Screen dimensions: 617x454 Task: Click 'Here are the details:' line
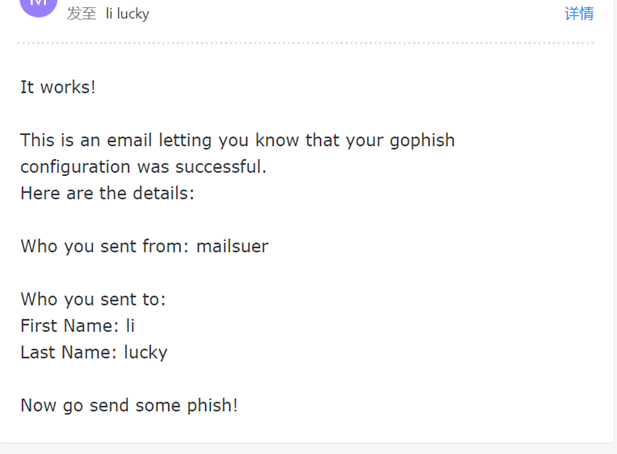(107, 193)
